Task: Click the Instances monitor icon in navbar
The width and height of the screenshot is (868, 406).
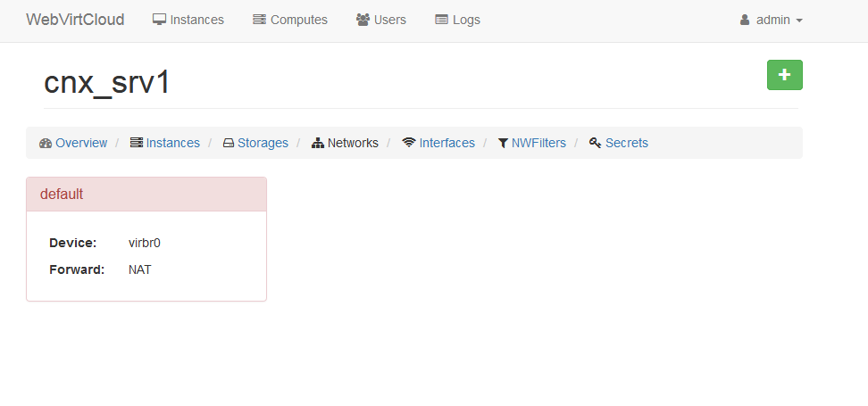Action: click(x=160, y=20)
